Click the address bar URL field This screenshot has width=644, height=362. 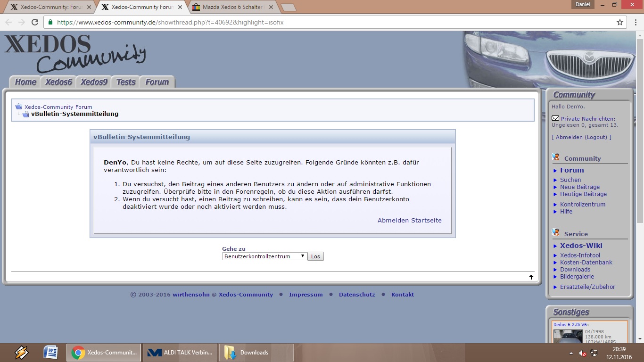pos(330,22)
